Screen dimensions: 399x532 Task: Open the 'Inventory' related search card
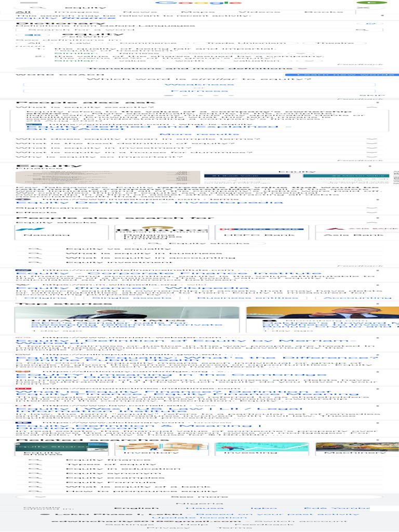[x=162, y=449]
